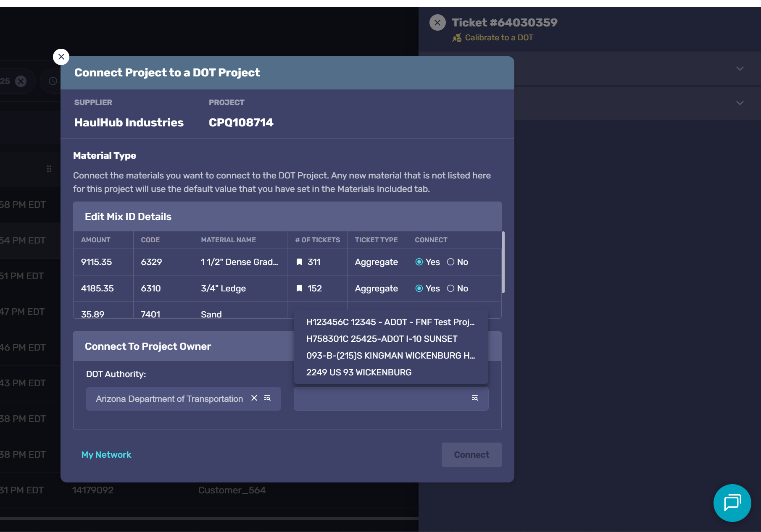
Task: Choose 2249 US 93 WICKENBURG option
Action: (358, 372)
